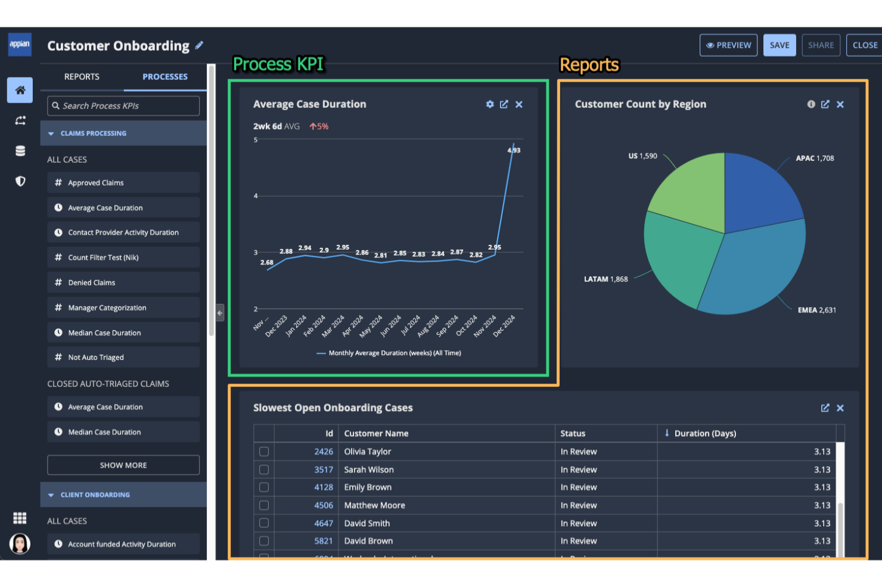Open case ID 4647 link
882x588 pixels.
click(x=324, y=523)
